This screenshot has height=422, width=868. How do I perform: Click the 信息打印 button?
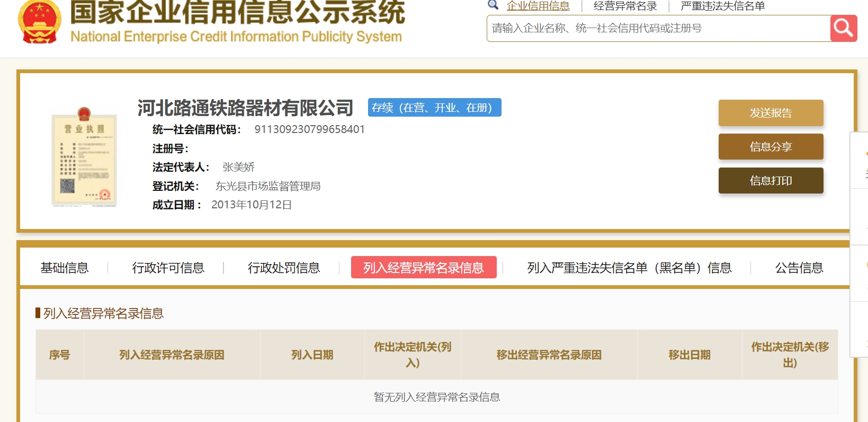(771, 181)
